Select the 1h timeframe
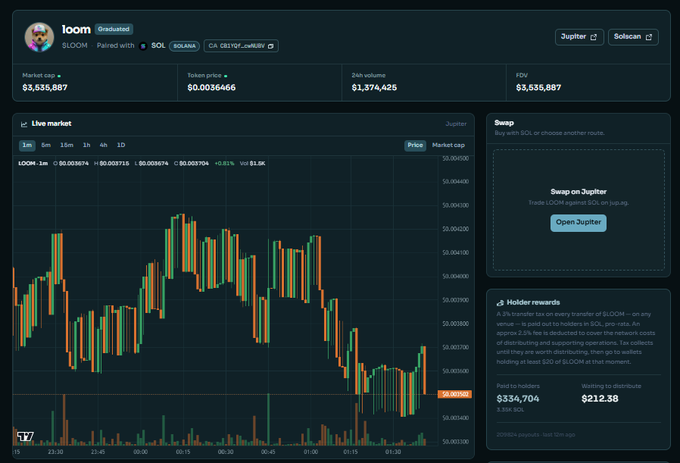This screenshot has height=463, width=680. click(x=87, y=145)
